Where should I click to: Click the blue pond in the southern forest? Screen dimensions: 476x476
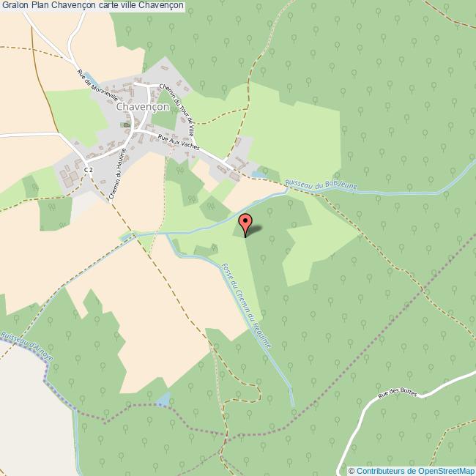[163, 399]
